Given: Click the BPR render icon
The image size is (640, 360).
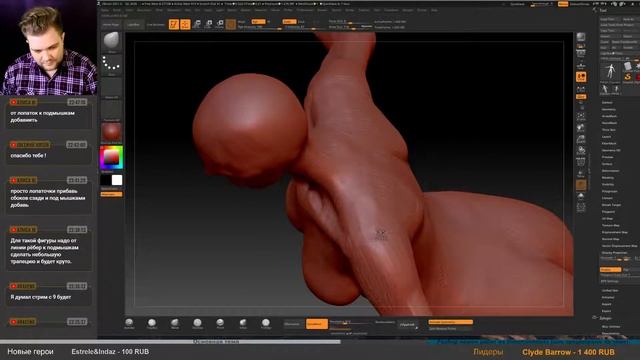Looking at the screenshot, I should (x=581, y=37).
